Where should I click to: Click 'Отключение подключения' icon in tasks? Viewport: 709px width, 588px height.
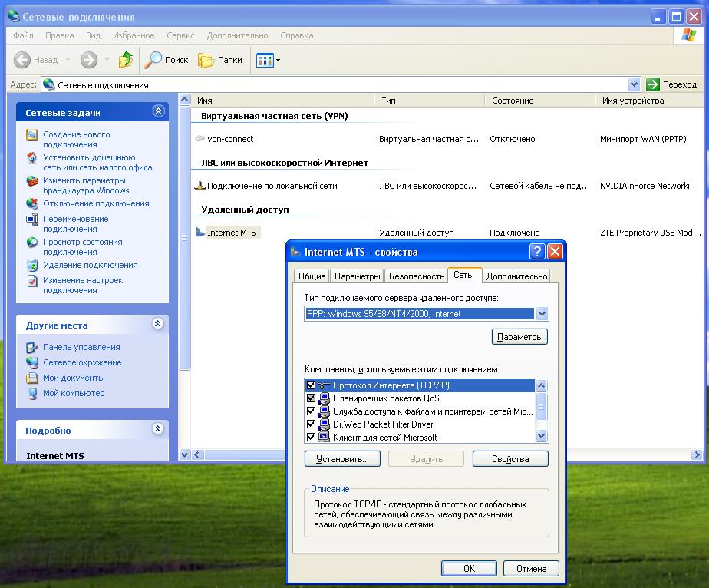coord(32,203)
